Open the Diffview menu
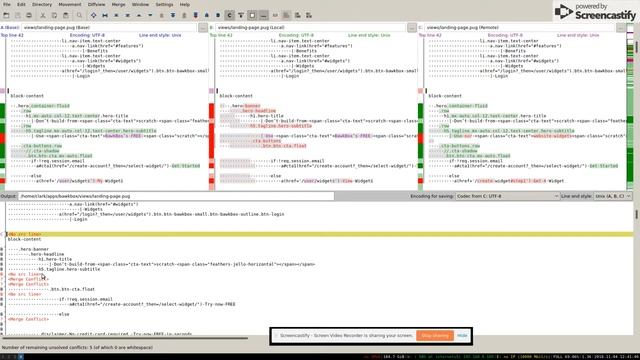 point(97,4)
